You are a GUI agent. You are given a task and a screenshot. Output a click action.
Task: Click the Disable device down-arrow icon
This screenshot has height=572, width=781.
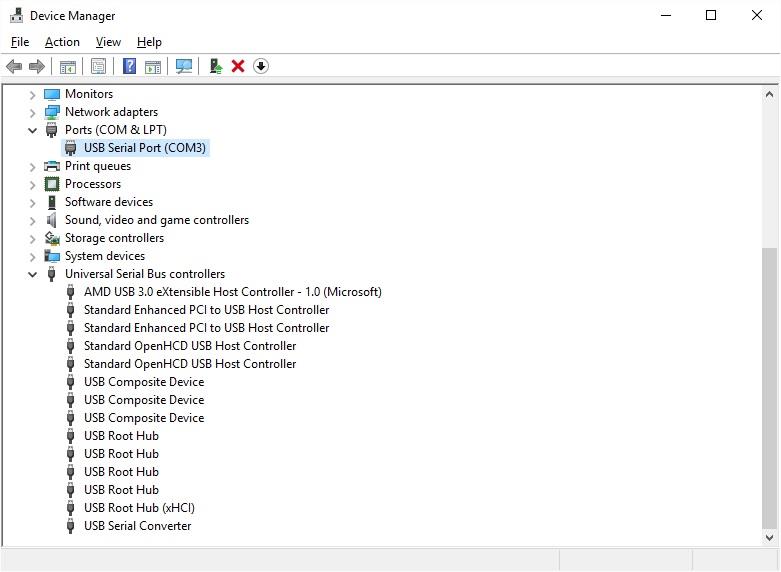[261, 66]
